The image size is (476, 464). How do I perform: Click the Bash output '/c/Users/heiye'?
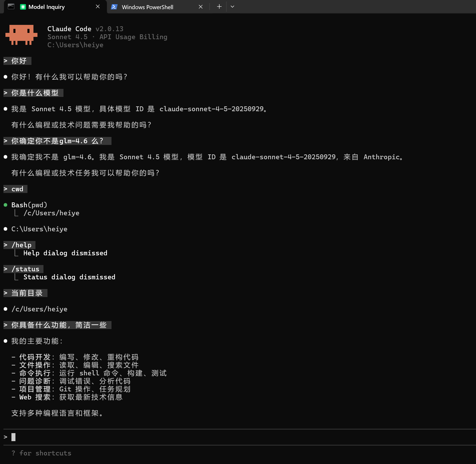click(51, 213)
